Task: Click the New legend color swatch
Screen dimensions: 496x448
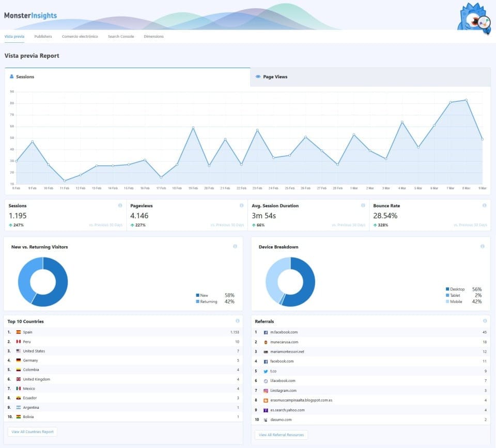Action: pos(198,295)
